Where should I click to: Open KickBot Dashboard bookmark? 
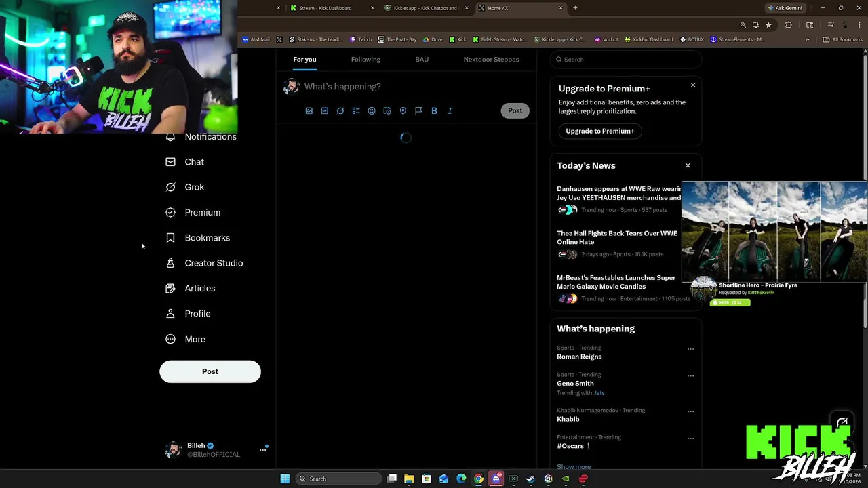tap(648, 39)
